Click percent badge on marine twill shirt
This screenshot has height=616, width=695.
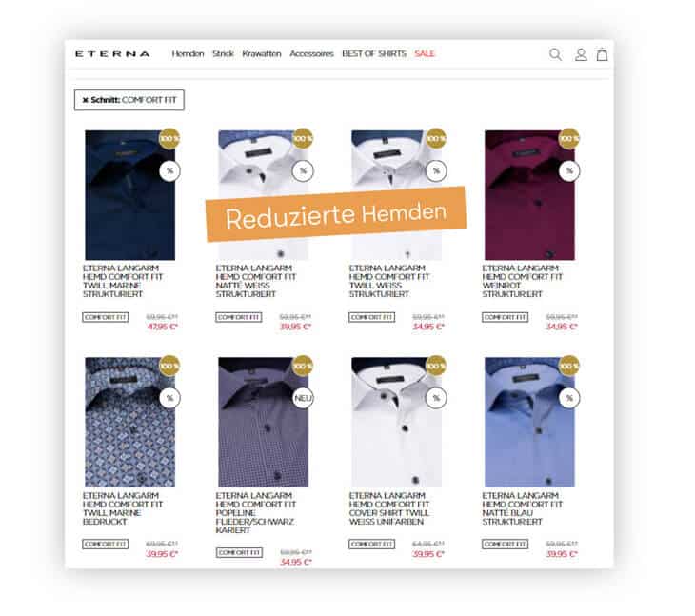point(169,170)
